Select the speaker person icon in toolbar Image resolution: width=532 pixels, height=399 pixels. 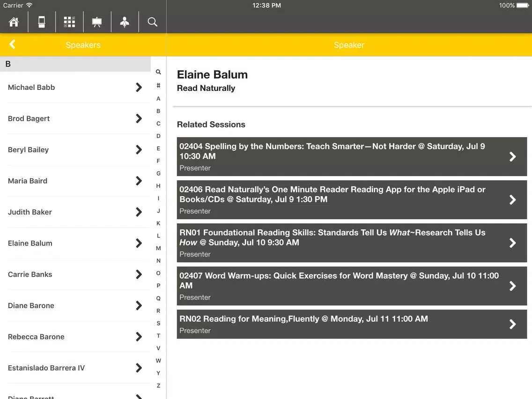click(125, 22)
